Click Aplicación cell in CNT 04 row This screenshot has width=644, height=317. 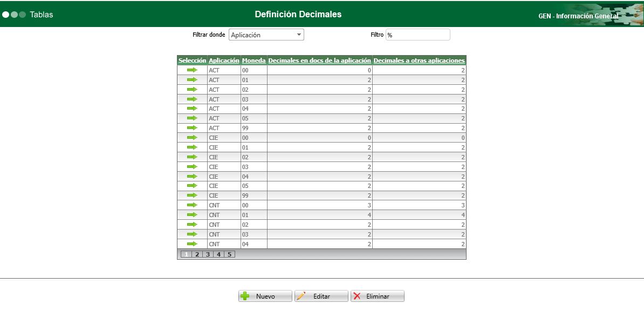coord(224,244)
